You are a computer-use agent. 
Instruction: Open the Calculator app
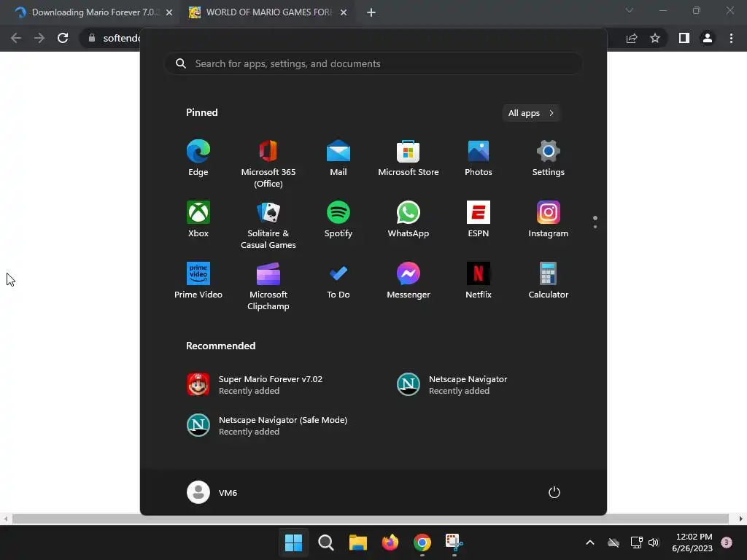[549, 281]
